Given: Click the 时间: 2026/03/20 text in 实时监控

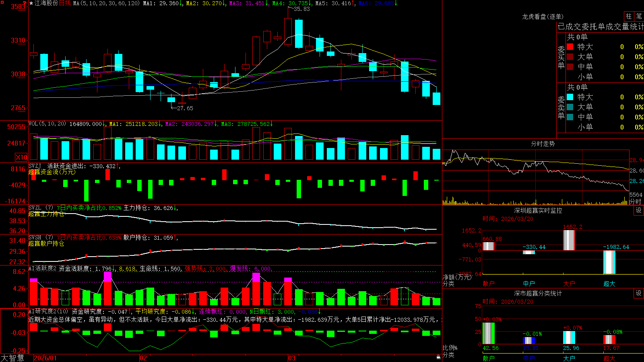Looking at the screenshot, I should pyautogui.click(x=508, y=219).
